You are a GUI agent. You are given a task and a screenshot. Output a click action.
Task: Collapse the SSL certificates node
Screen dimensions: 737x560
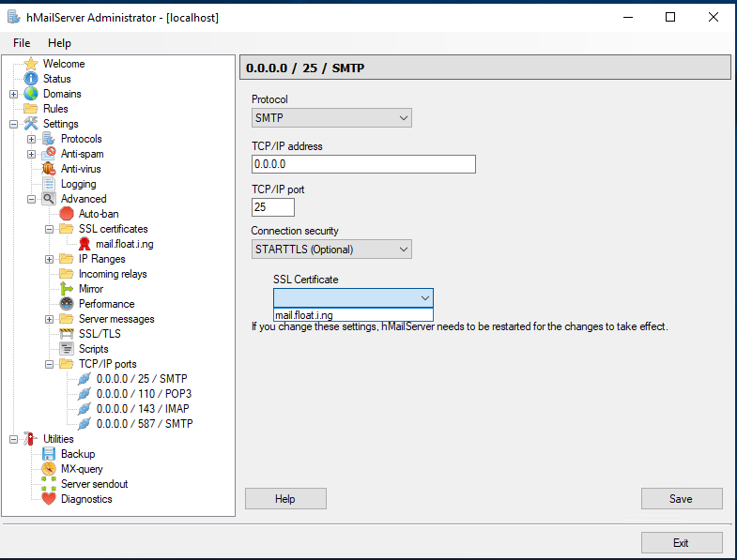click(49, 229)
